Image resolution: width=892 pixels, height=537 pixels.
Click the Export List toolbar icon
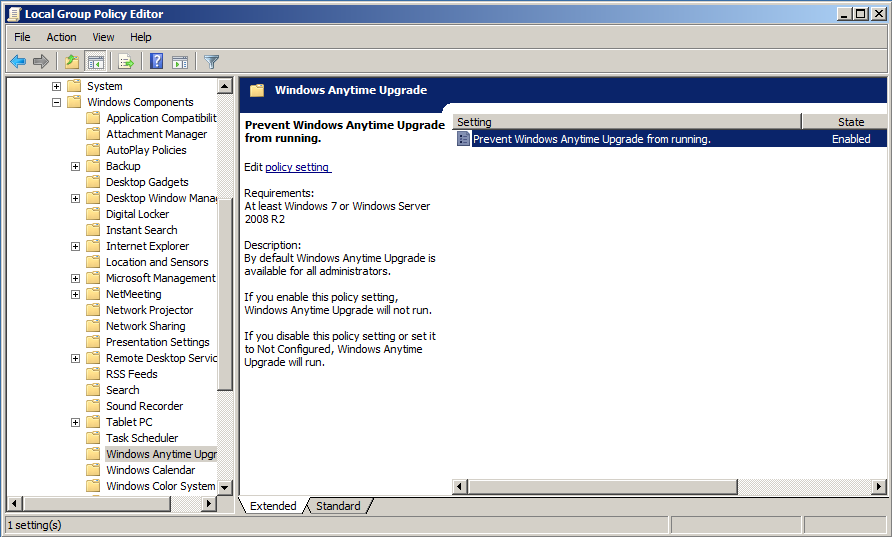point(126,61)
